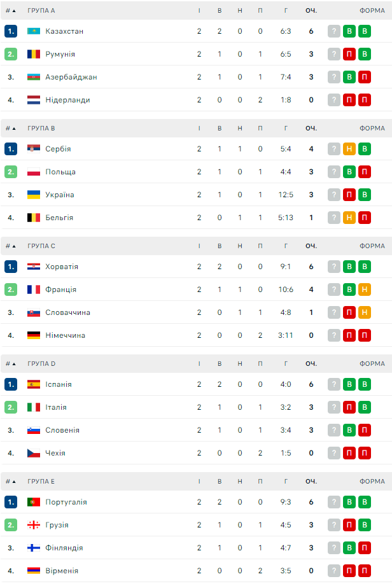Sort Група C by the # column
Screen dimensions: 392x586
click(10, 246)
